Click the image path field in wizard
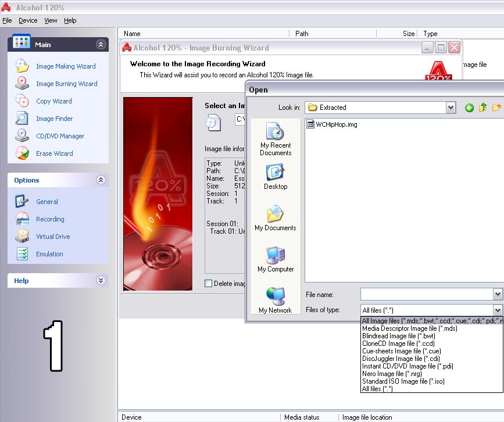Viewport: 504px width, 422px height. (240, 119)
